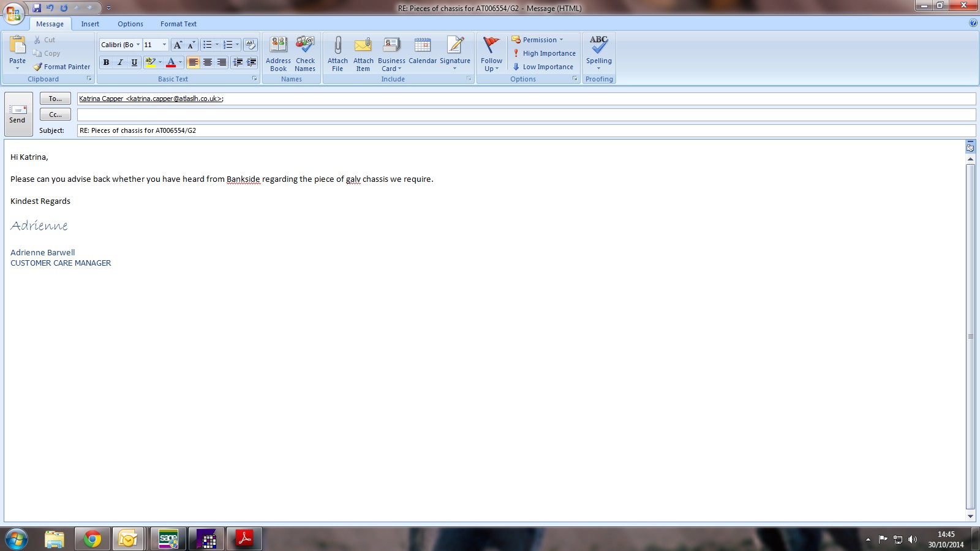Click the taskbar clock showing 14:45

(x=946, y=539)
